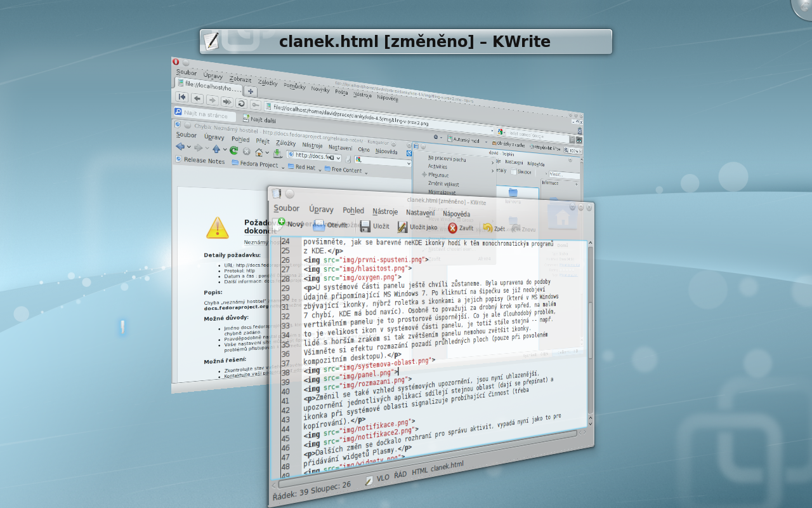Expand the Red Hat bookmark folder
This screenshot has width=812, height=508.
(320, 170)
